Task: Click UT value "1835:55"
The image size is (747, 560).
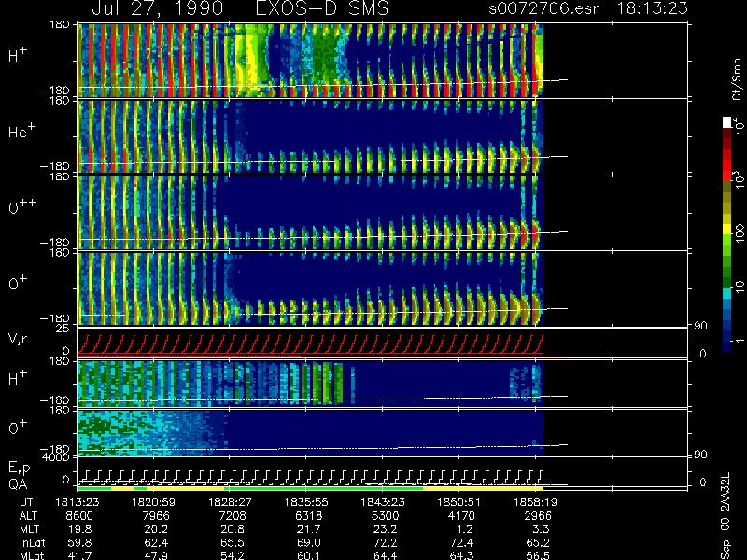Action: 306,502
